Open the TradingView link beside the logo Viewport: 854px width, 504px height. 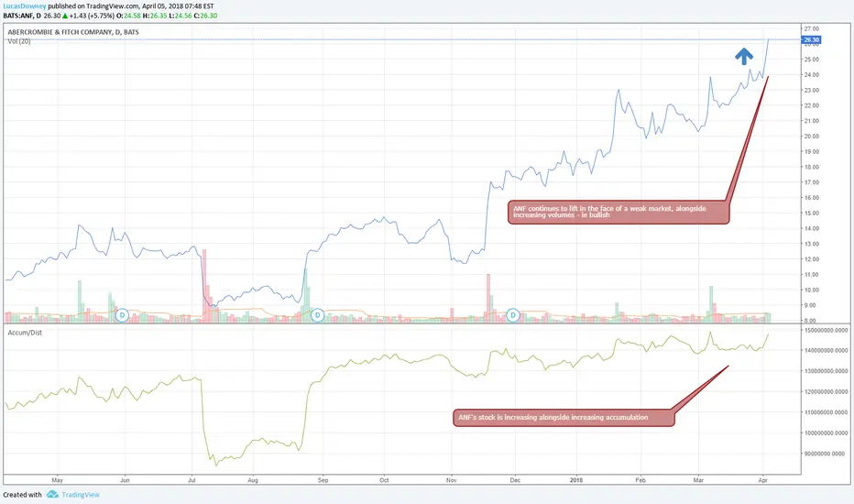[x=81, y=495]
